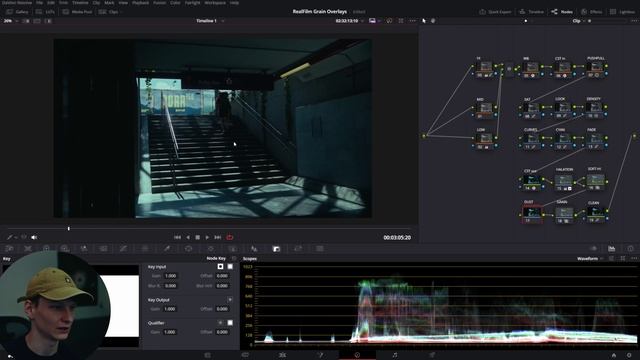The width and height of the screenshot is (640, 360).
Task: Open the Motion Effects palette
Action: (x=103, y=249)
